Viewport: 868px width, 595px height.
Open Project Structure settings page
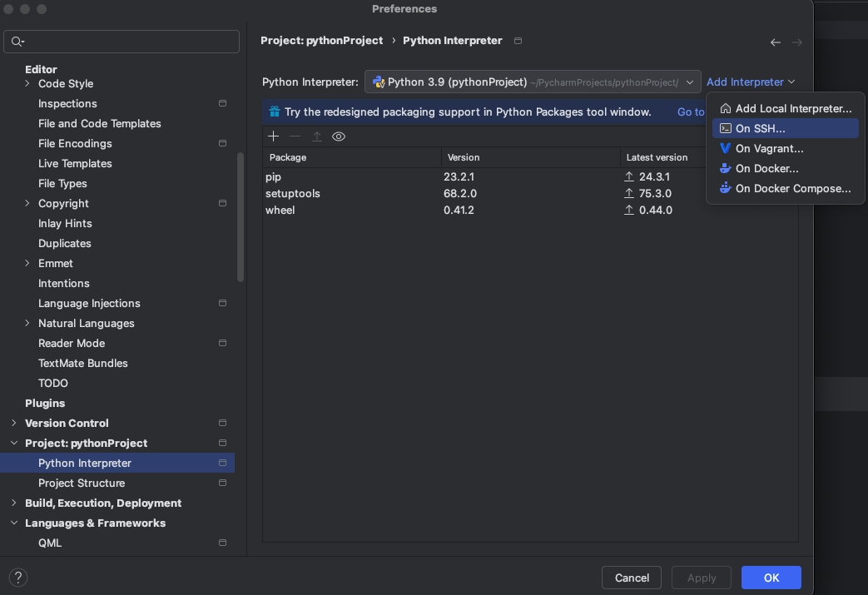pos(82,483)
